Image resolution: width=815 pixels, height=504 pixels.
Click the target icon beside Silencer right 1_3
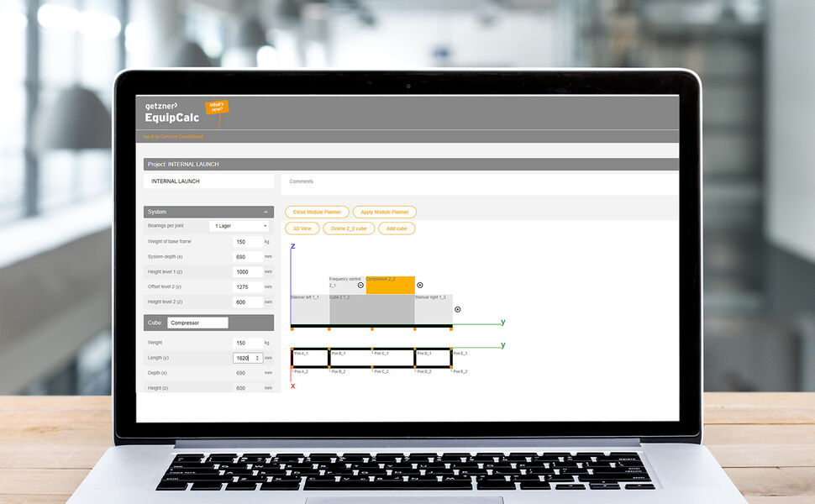[458, 310]
